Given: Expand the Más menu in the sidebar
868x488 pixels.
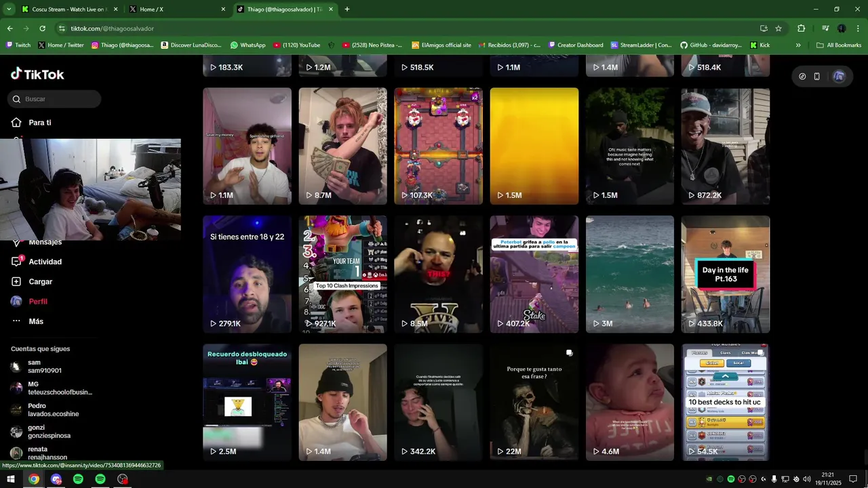Looking at the screenshot, I should coord(27,321).
